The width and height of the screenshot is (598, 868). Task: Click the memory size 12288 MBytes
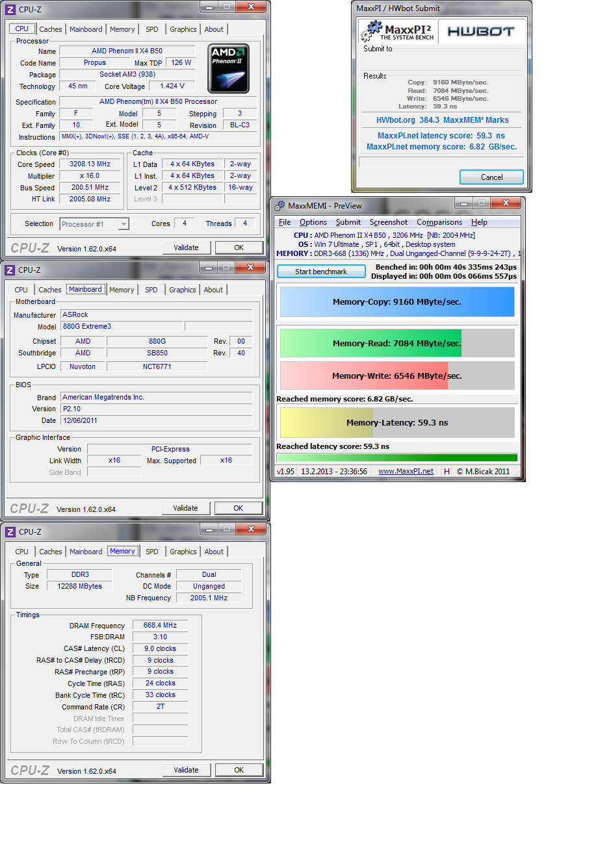[x=79, y=586]
